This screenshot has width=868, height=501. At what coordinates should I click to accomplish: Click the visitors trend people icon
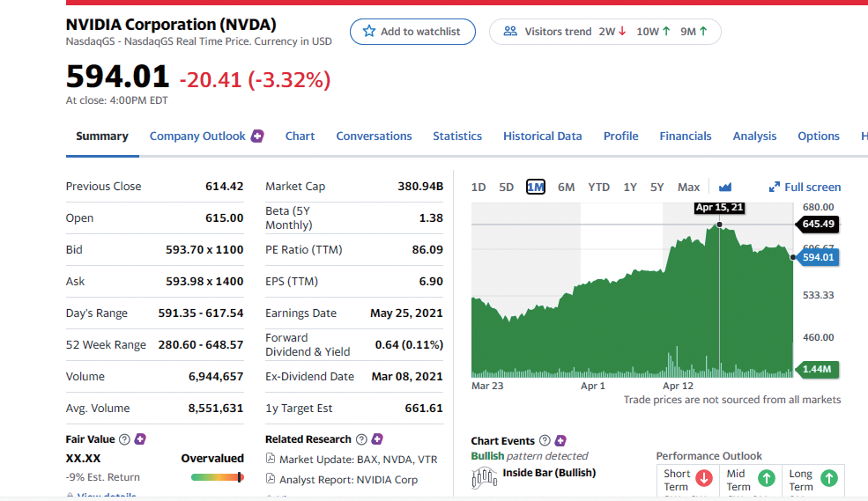pyautogui.click(x=510, y=32)
